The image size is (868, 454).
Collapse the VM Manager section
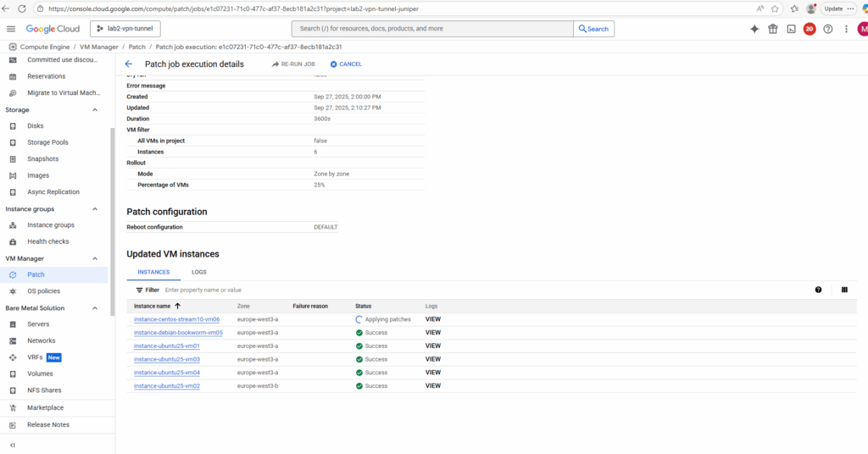(95, 258)
